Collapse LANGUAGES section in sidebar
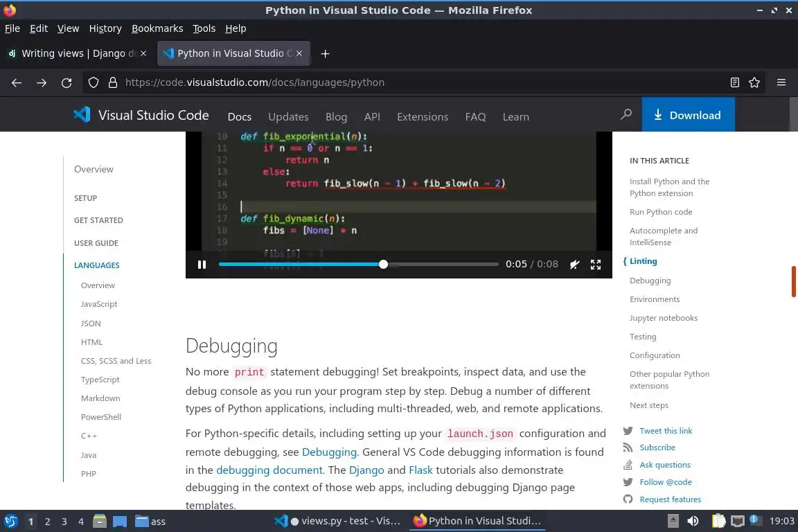Viewport: 798px width, 532px height. point(97,265)
